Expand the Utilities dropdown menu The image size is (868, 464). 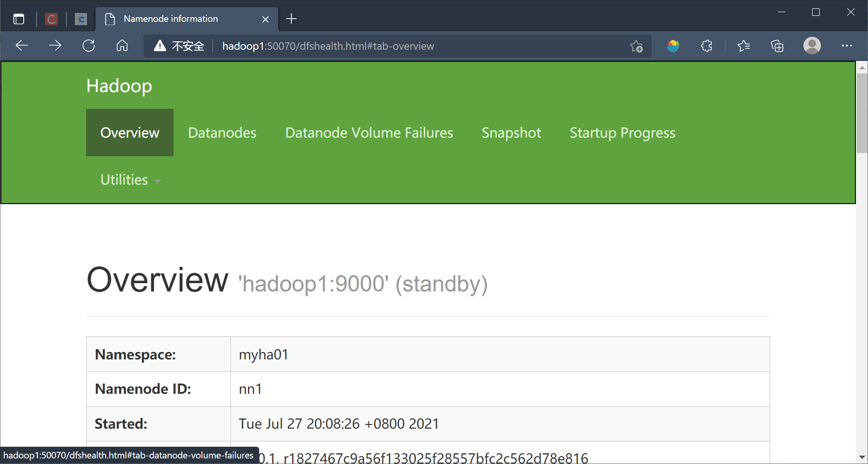point(131,180)
